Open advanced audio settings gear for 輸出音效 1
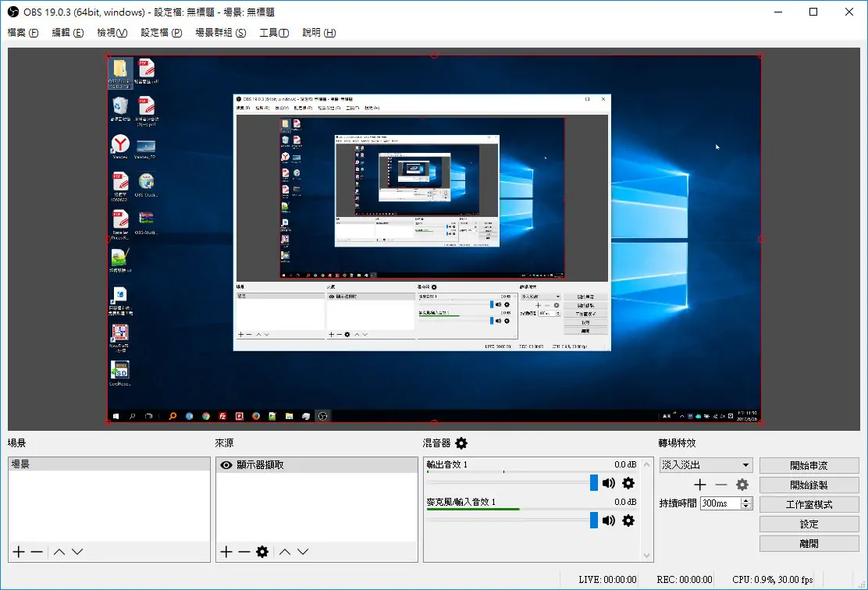 pos(628,483)
